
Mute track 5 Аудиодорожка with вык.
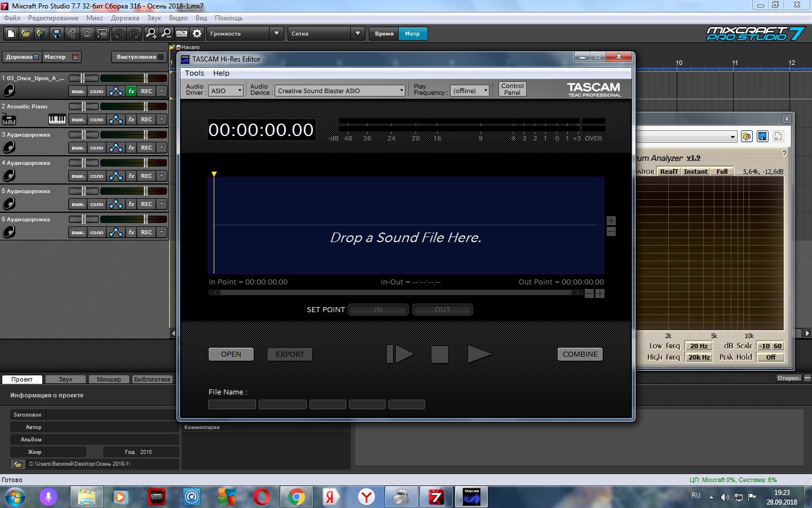(78, 204)
